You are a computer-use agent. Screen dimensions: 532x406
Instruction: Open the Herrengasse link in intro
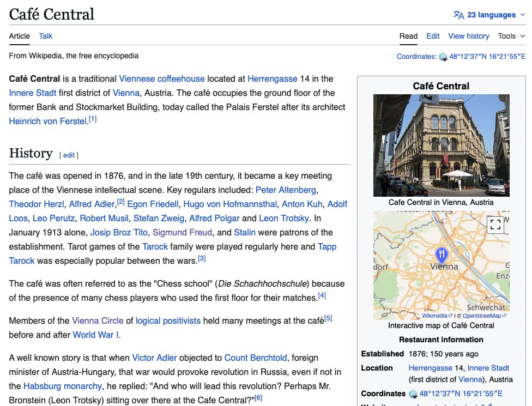(x=273, y=78)
